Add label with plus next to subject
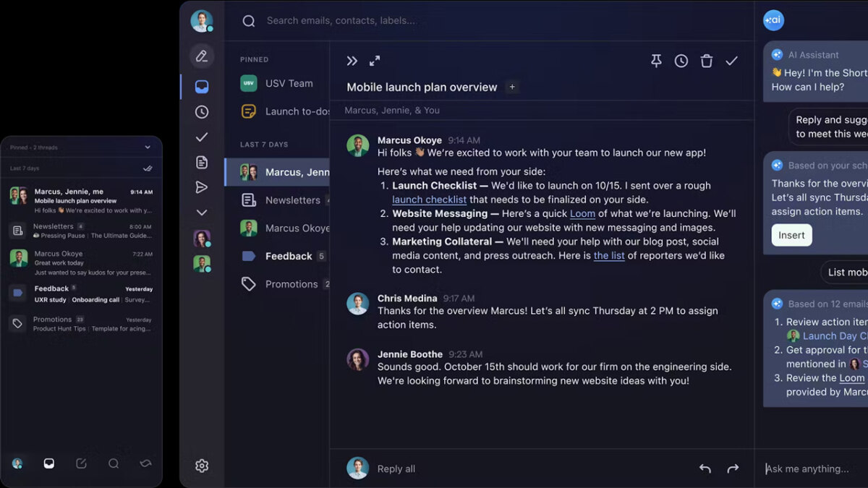The width and height of the screenshot is (868, 488). click(512, 87)
